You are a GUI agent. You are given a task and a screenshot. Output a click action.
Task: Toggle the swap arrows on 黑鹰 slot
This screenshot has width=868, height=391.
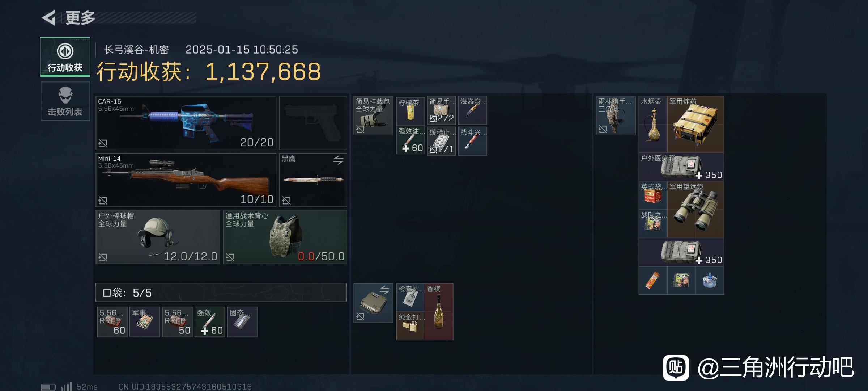(339, 160)
